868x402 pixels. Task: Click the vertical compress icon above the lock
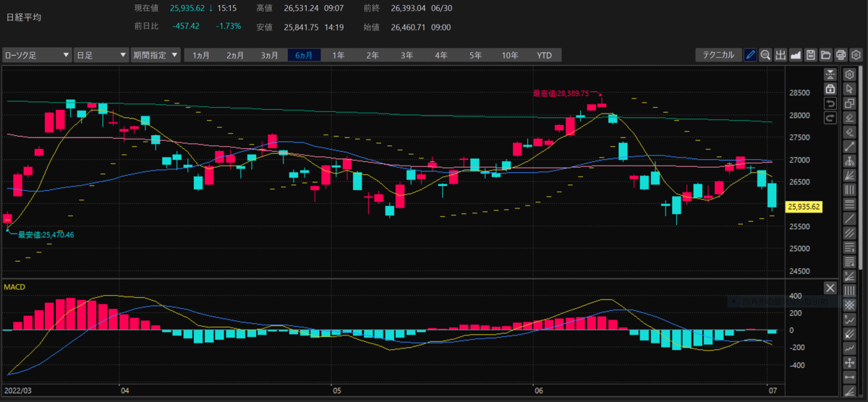pos(830,74)
